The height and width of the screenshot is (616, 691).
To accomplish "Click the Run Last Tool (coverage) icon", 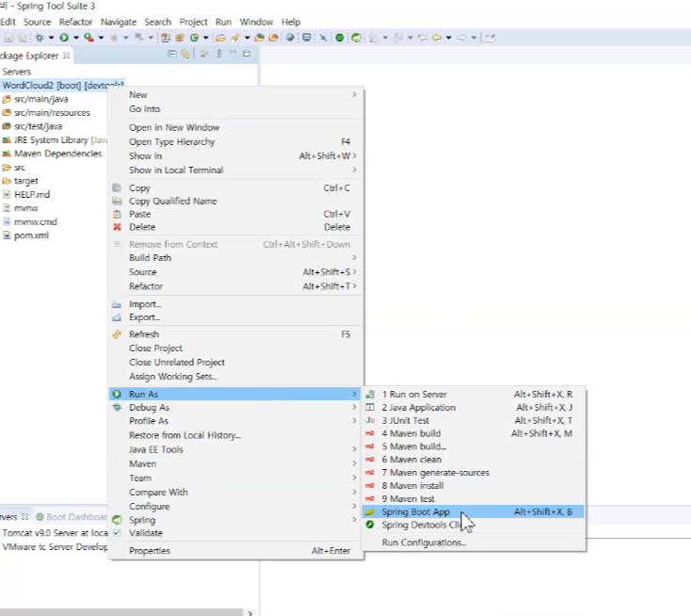I will 88,38.
